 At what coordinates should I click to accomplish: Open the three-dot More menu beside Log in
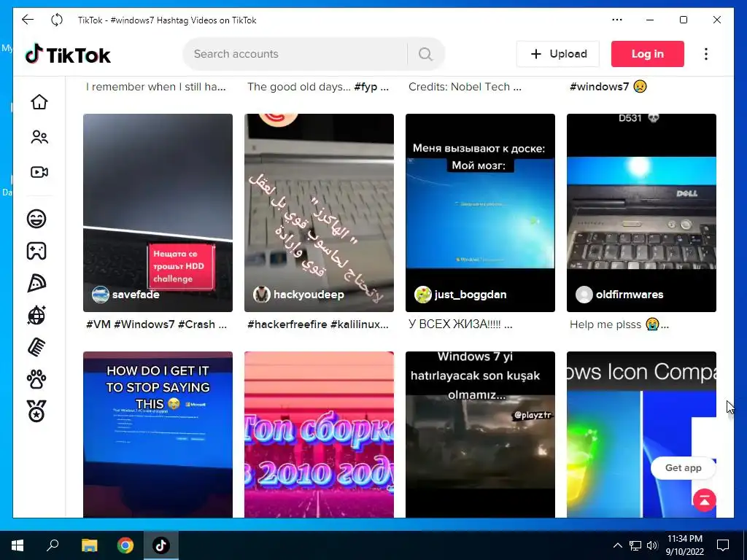tap(706, 54)
